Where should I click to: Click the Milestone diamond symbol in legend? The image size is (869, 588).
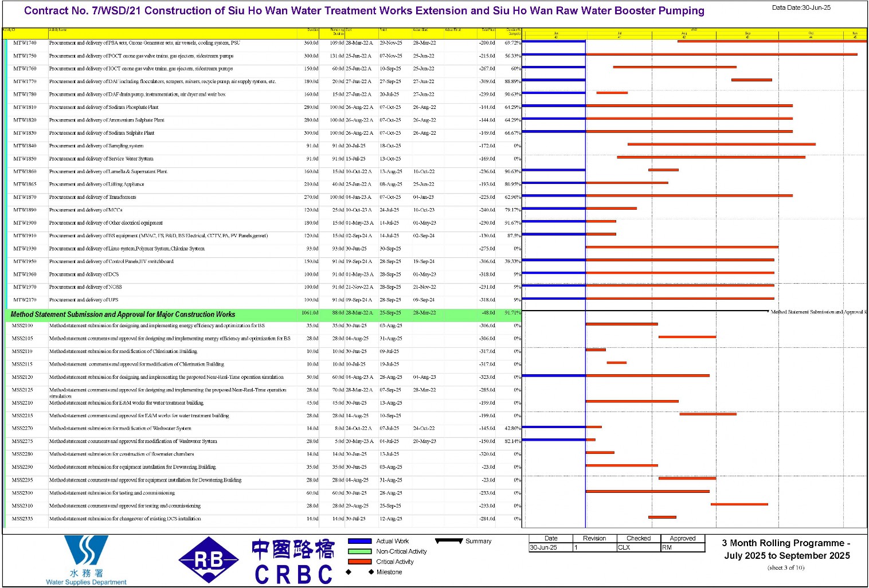[x=360, y=572]
